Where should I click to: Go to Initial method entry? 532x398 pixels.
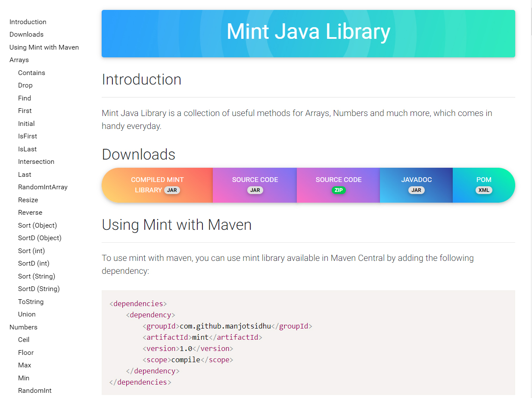26,124
